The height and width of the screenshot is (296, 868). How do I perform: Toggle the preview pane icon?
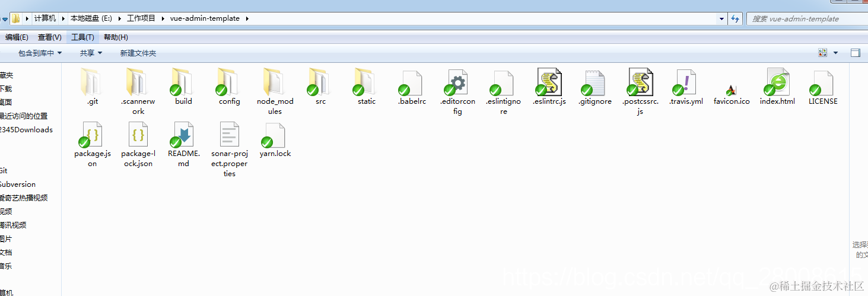(855, 53)
